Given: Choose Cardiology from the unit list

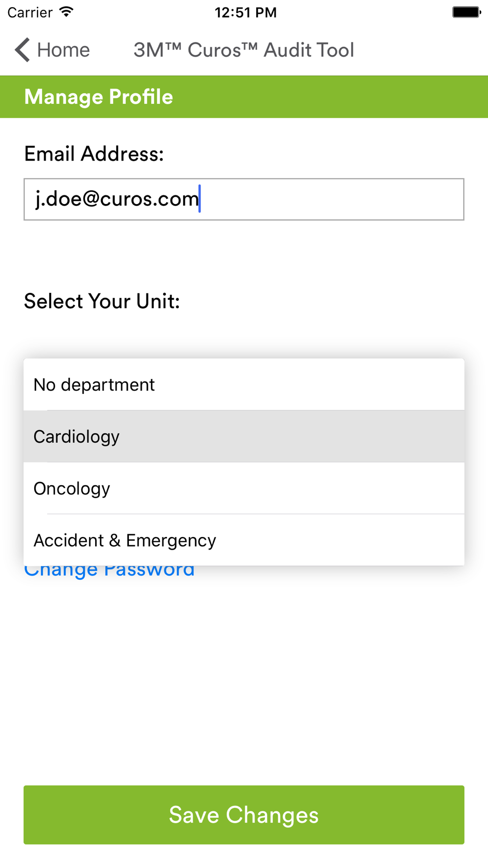Looking at the screenshot, I should tap(244, 436).
